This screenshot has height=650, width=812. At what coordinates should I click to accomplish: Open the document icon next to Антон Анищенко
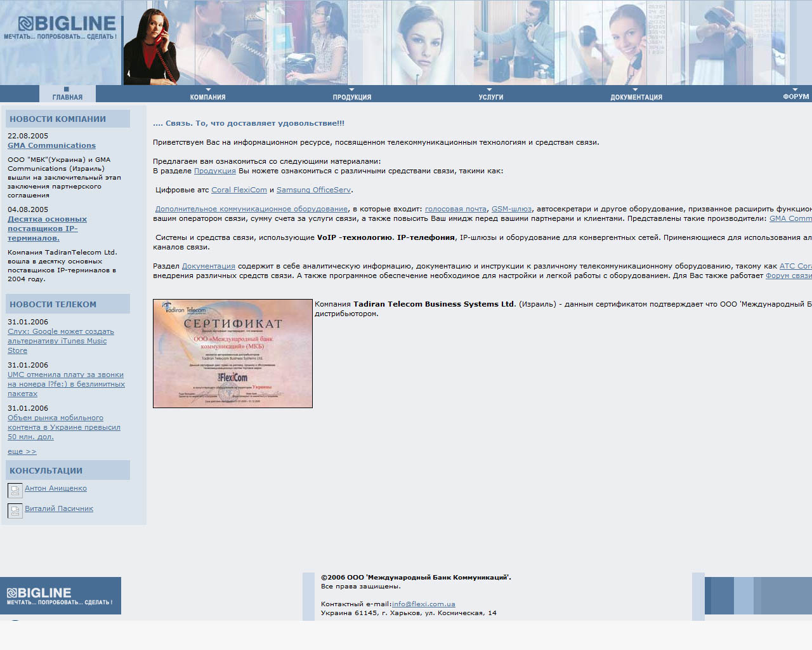tap(15, 490)
